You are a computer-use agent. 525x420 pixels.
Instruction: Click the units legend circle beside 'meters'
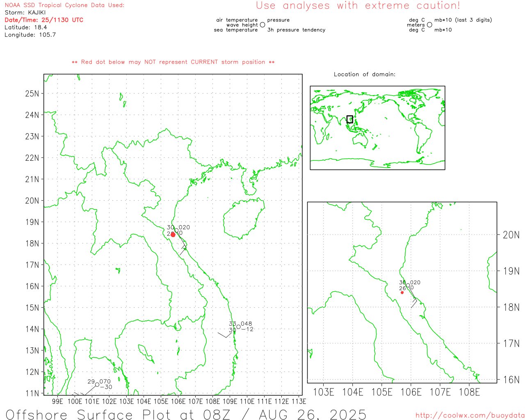[429, 25]
